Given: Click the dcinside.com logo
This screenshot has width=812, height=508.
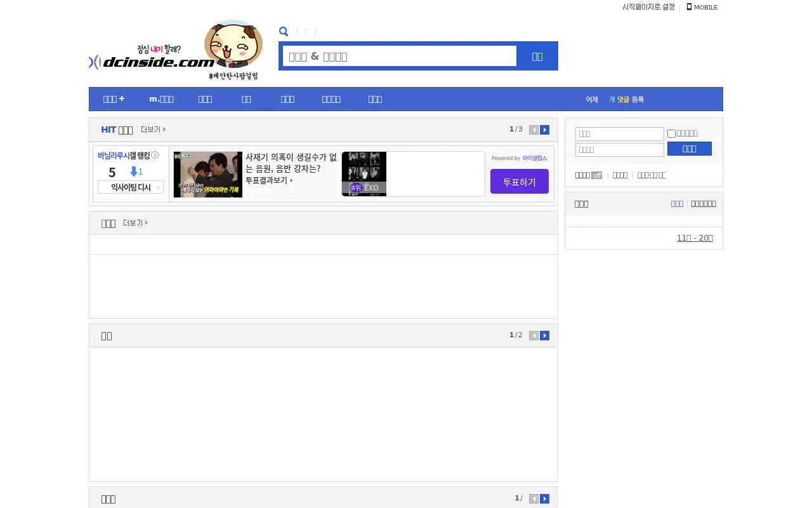Looking at the screenshot, I should (x=152, y=62).
